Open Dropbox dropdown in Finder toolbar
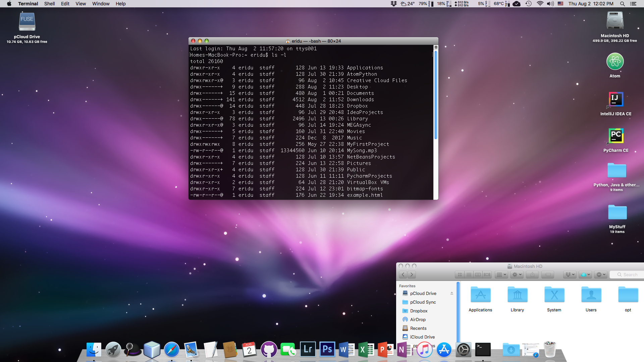This screenshot has height=362, width=644. pyautogui.click(x=570, y=275)
